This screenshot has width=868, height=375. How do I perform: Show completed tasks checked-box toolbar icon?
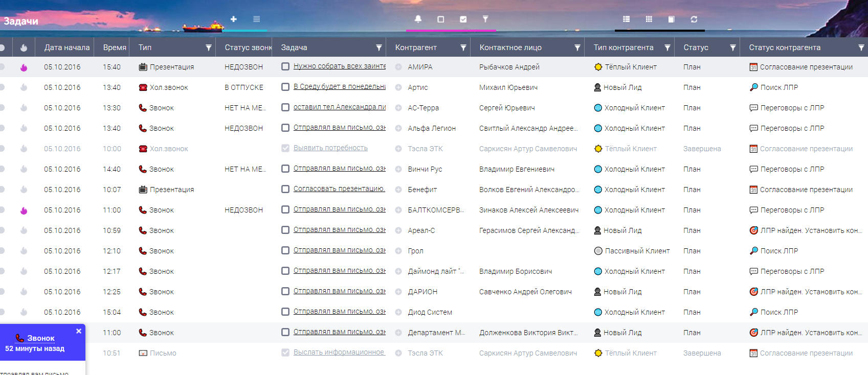coord(463,19)
